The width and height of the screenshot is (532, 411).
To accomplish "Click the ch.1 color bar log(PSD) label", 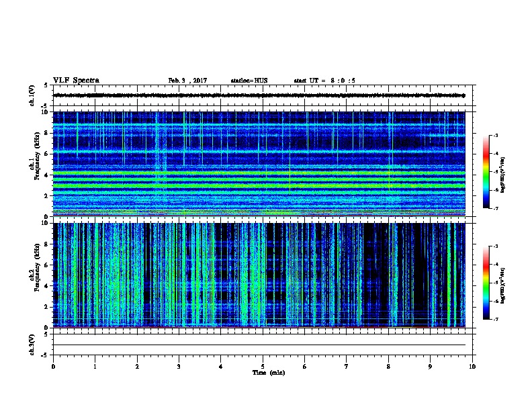I will [x=502, y=175].
